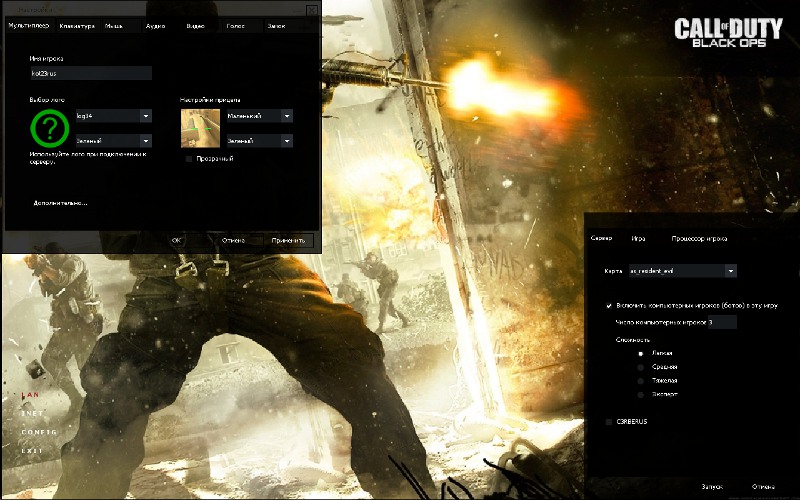Select INET in the main menu
Screen dimensions: 800x500
(x=32, y=413)
